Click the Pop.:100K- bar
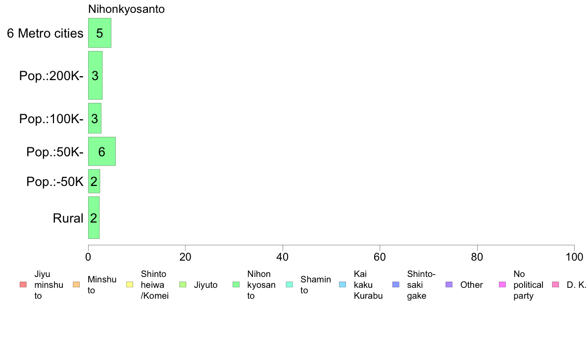Viewport: 588px width, 364px height. coord(95,118)
